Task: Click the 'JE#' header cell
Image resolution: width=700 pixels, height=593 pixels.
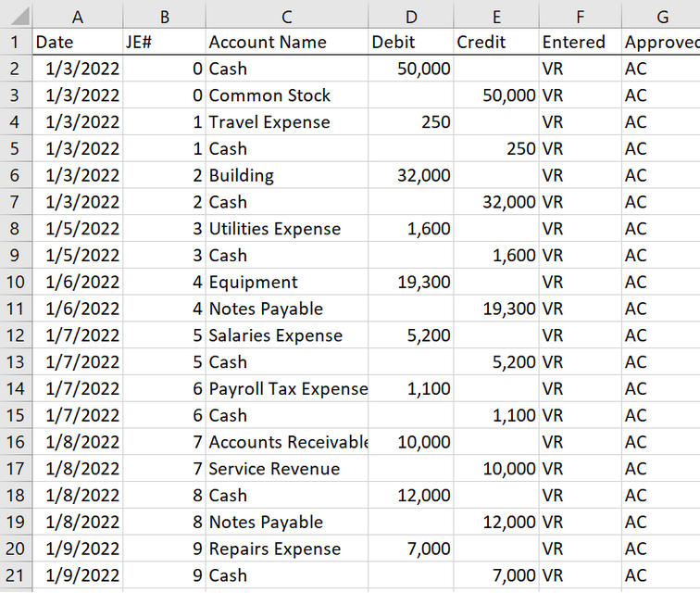Action: pos(164,42)
